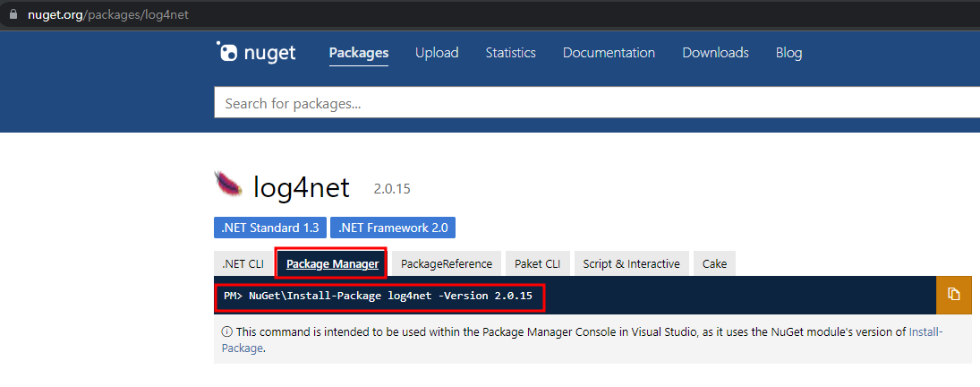Click the padlock icon in address bar
This screenshot has width=980, height=387.
[13, 14]
